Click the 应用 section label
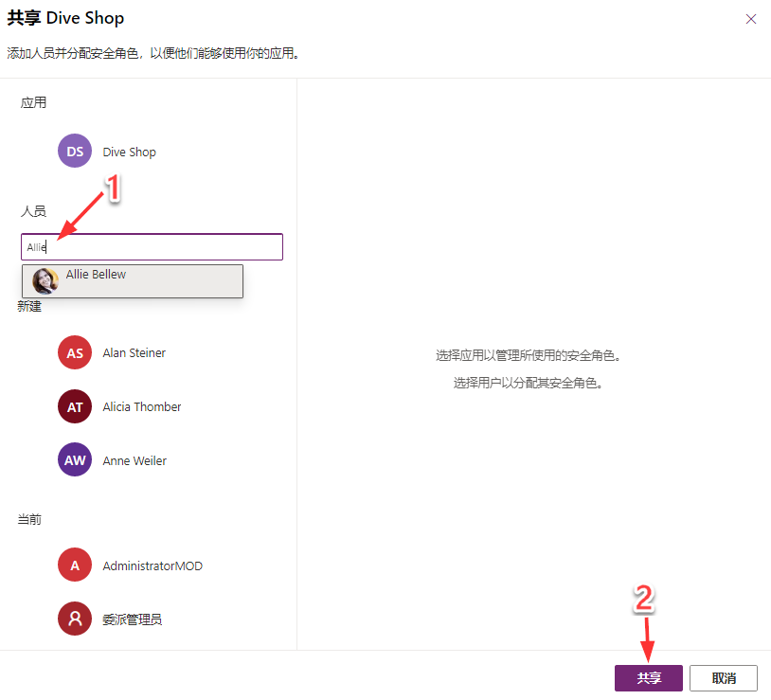 pos(33,102)
